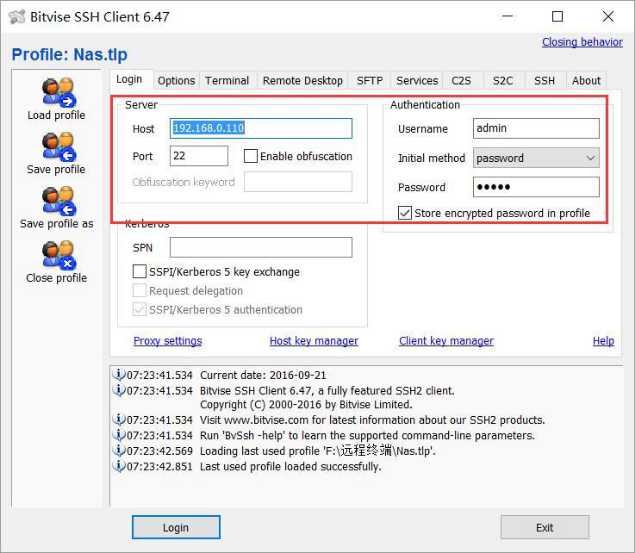Click the Kerberos SPN input field
Image resolution: width=635 pixels, height=553 pixels.
[261, 247]
